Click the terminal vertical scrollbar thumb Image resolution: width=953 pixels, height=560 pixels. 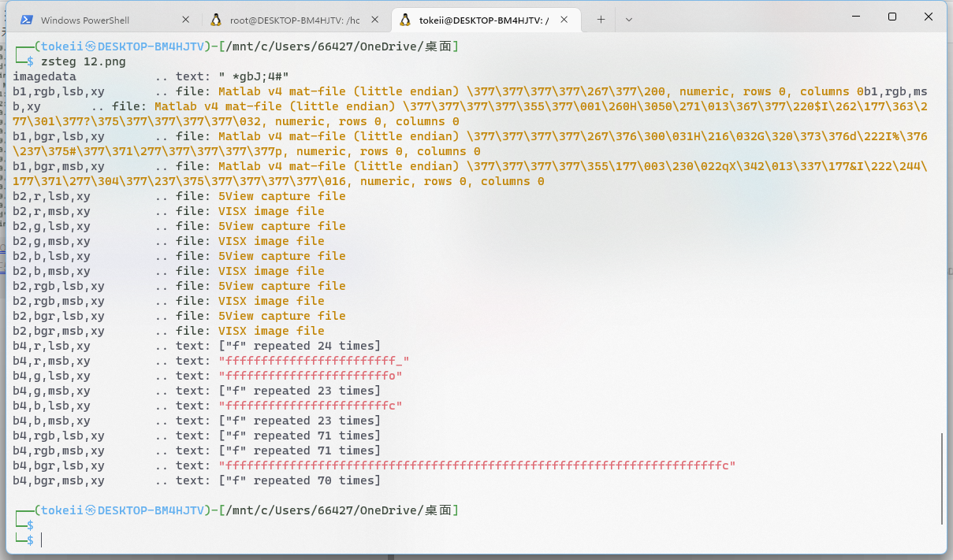coord(943,478)
